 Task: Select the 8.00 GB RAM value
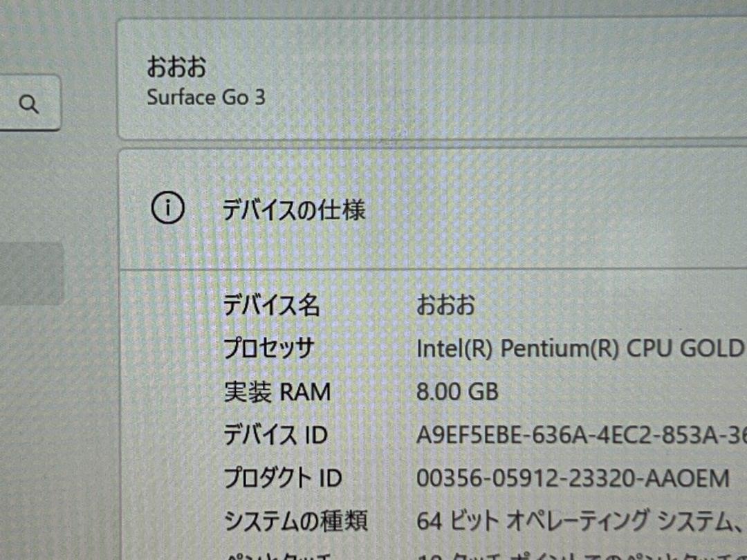tap(457, 392)
